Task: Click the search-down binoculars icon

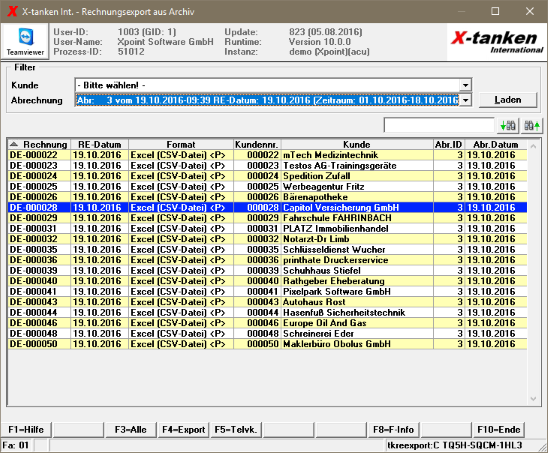Action: point(507,125)
